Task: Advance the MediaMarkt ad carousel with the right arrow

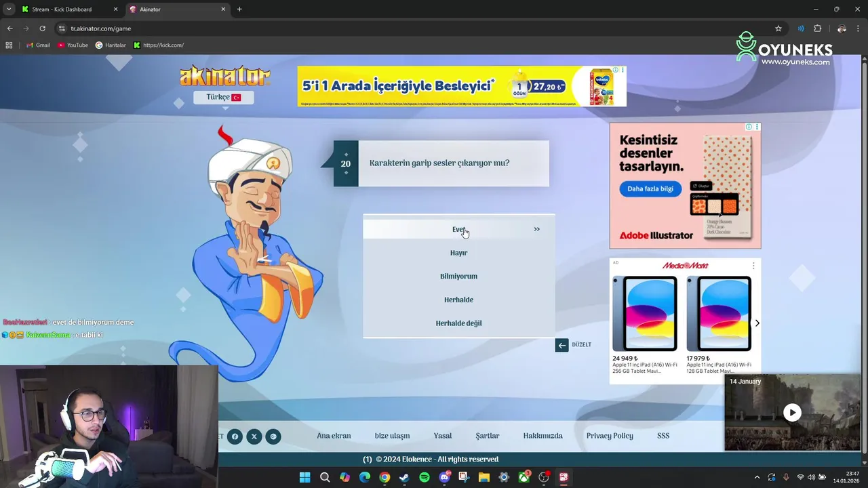Action: [757, 323]
